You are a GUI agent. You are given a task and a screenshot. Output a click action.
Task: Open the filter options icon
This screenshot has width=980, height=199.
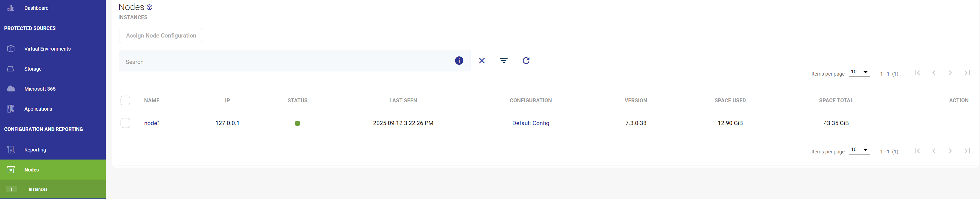tap(504, 61)
